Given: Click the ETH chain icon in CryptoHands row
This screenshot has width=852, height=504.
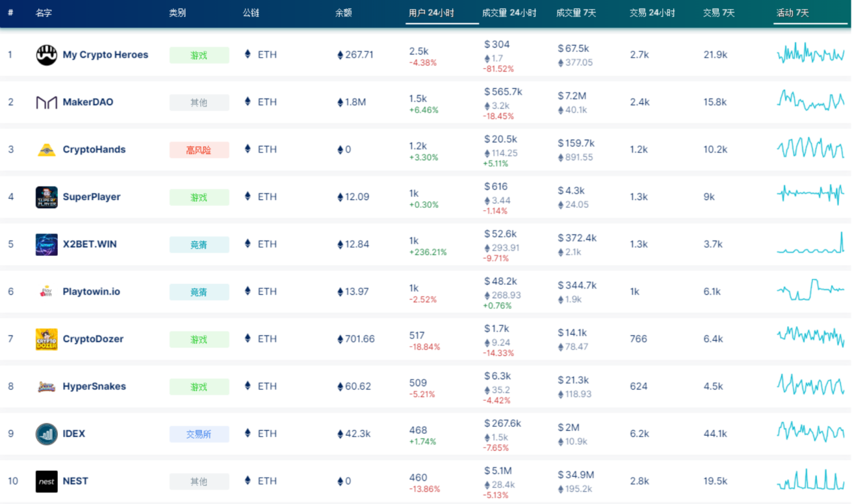Looking at the screenshot, I should [x=248, y=149].
